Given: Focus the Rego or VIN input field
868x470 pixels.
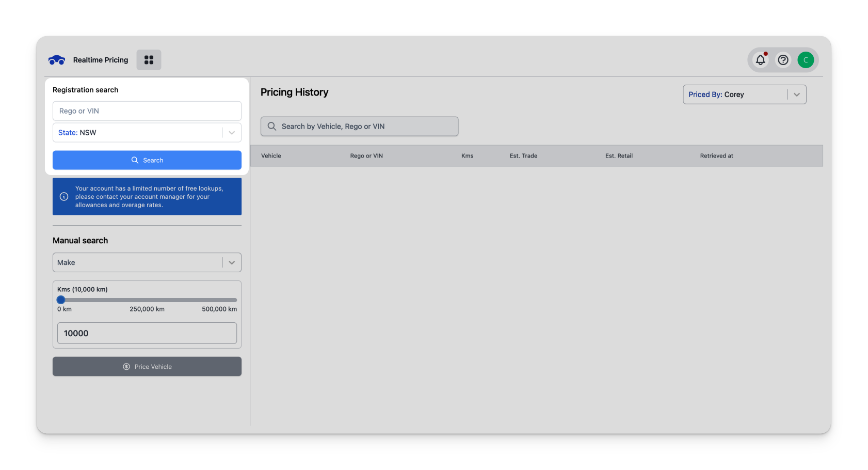Looking at the screenshot, I should 147,111.
